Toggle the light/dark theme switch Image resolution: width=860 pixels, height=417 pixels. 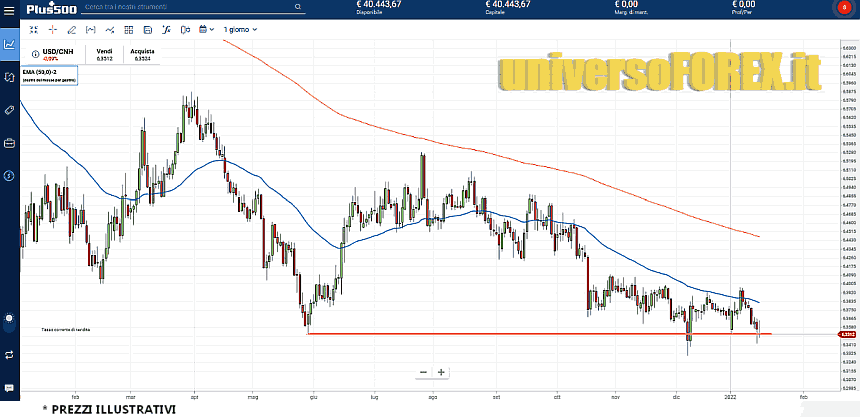[x=9, y=320]
